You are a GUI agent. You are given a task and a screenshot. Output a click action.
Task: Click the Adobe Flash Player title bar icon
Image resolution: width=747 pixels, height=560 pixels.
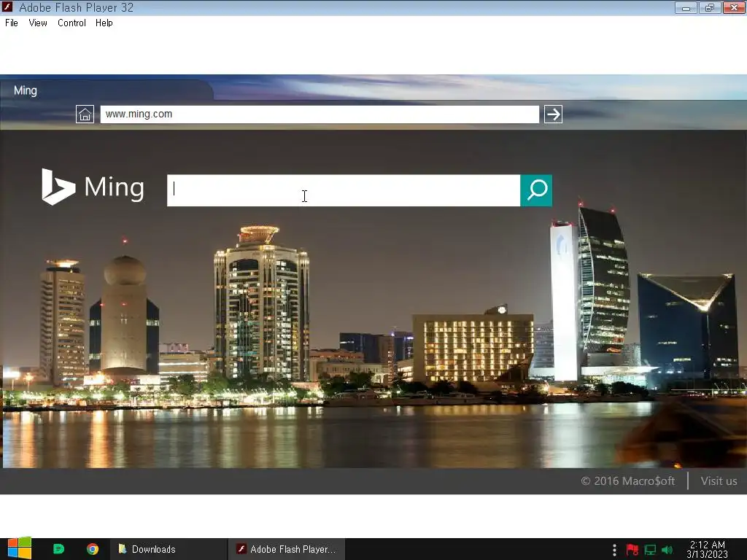pos(7,7)
